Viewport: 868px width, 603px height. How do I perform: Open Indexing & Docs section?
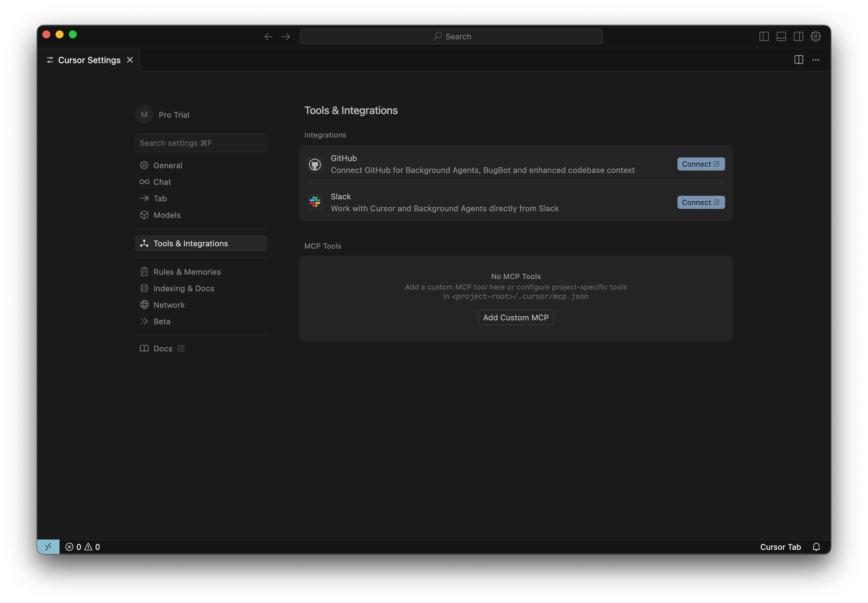201,288
